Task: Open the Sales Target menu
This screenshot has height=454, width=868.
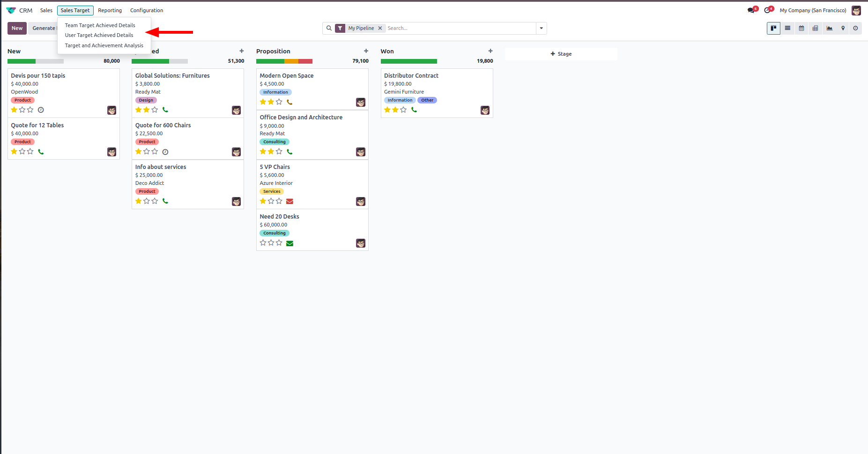Action: 75,10
